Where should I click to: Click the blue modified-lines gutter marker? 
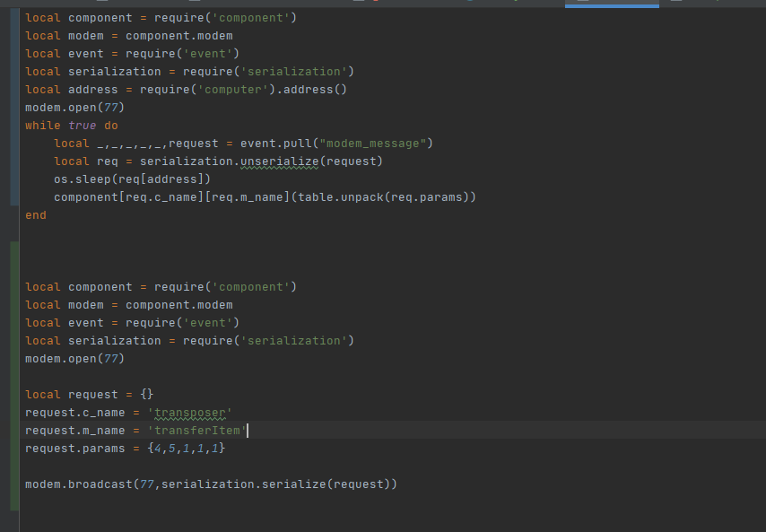(x=14, y=107)
